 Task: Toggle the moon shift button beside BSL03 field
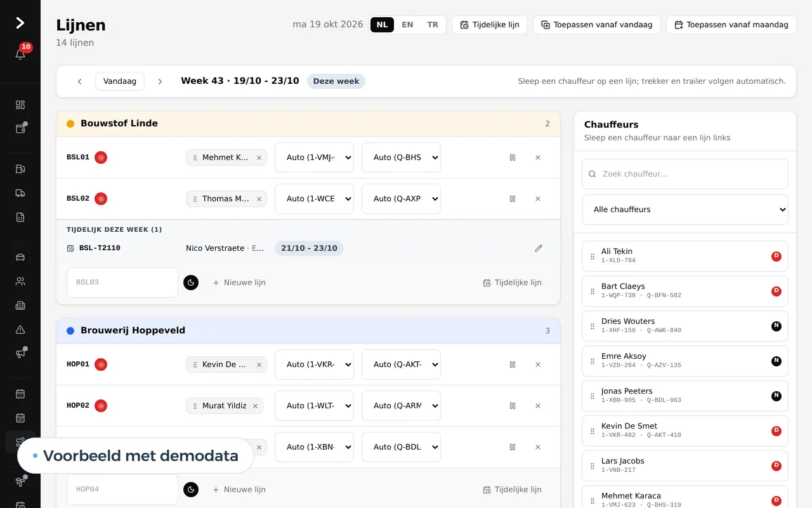(x=191, y=283)
